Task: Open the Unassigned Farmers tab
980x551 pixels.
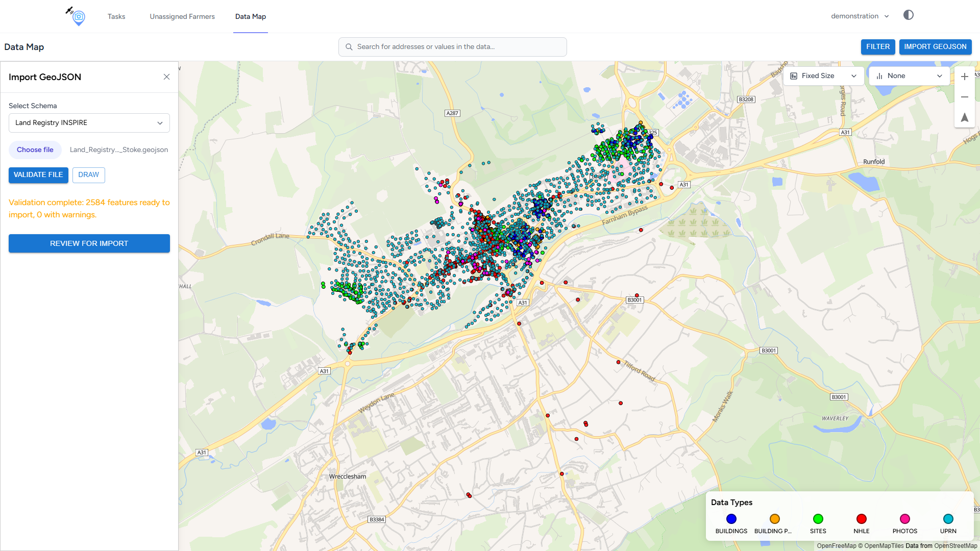Action: pos(182,17)
